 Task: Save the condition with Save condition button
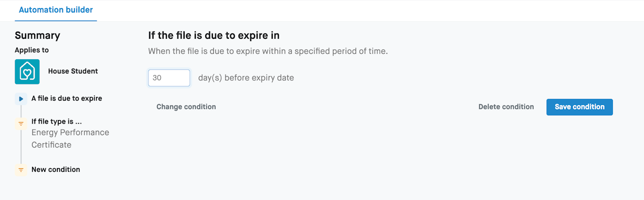(x=580, y=107)
